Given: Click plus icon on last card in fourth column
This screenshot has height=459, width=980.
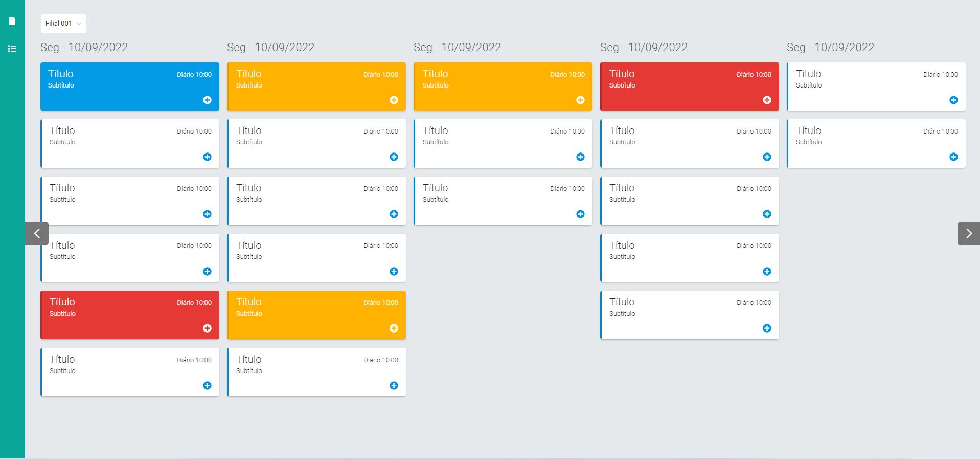Looking at the screenshot, I should point(767,329).
